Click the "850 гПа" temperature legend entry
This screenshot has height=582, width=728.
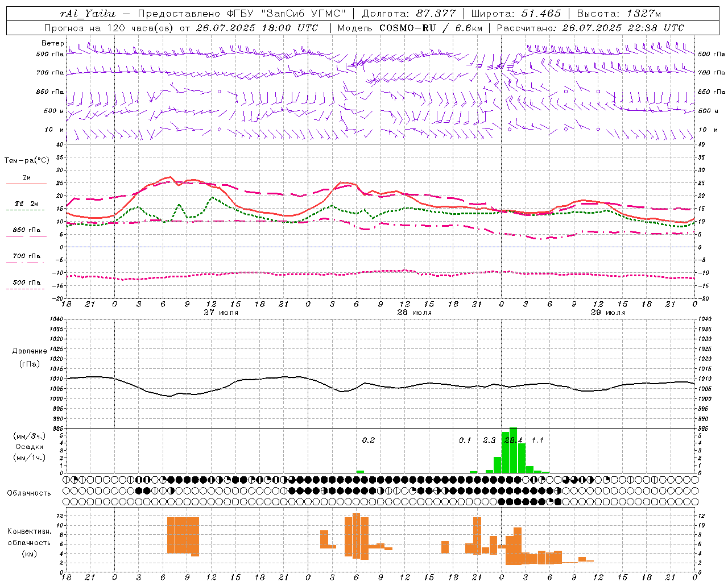click(27, 230)
